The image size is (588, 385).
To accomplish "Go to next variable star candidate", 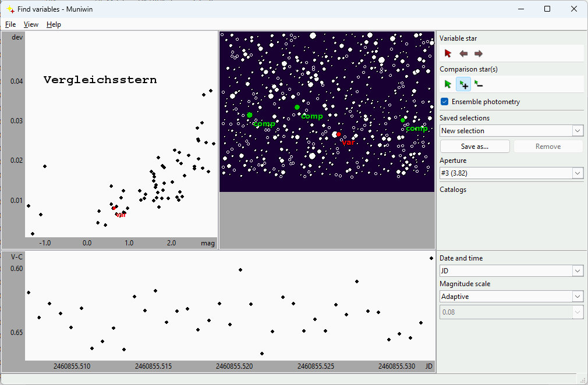I will (x=479, y=54).
